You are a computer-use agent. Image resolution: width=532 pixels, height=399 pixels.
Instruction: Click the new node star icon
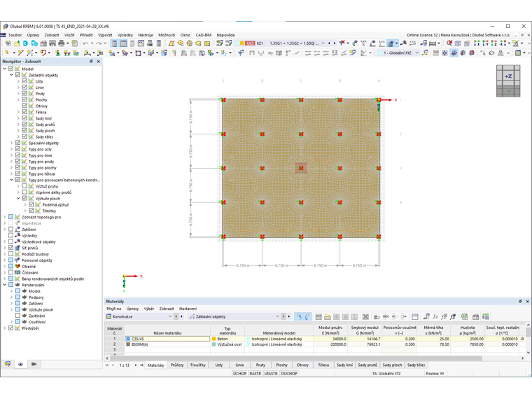tap(7, 52)
